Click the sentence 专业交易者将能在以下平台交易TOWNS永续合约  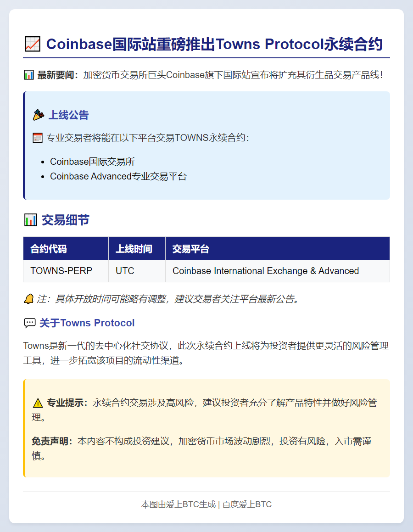147,138
